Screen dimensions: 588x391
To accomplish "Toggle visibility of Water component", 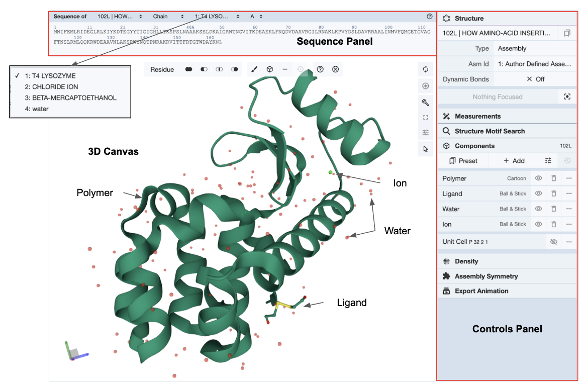I will [x=538, y=209].
